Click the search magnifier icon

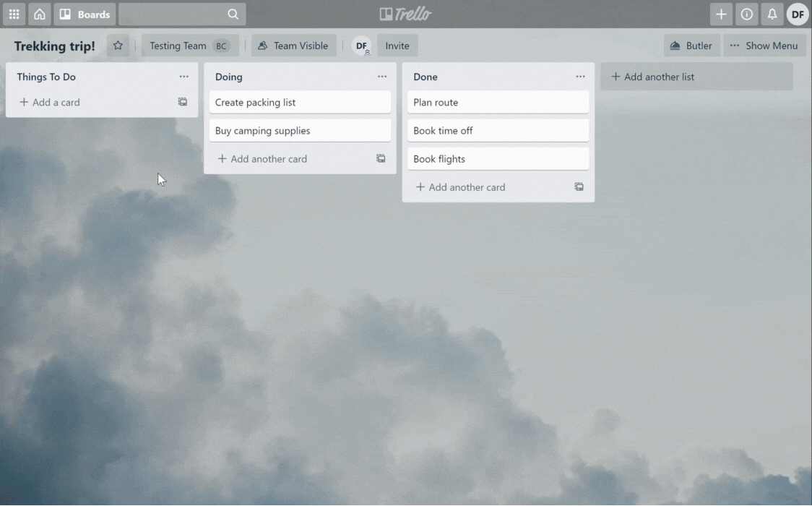click(x=233, y=14)
